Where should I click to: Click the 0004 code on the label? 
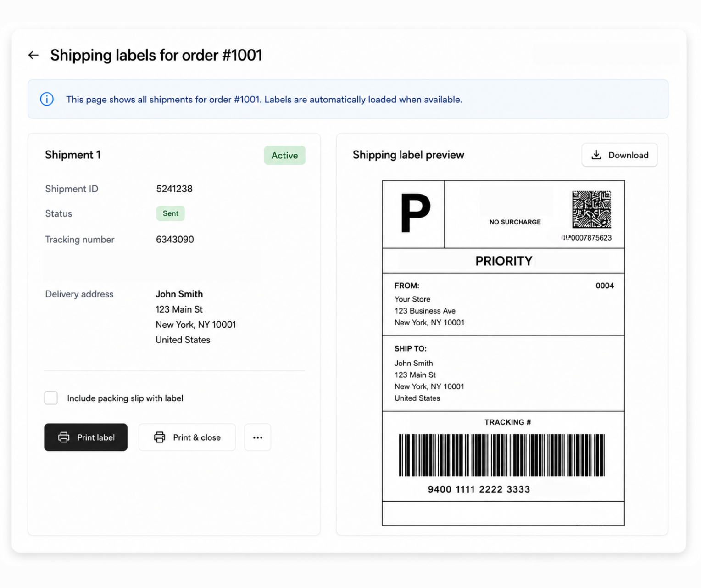pos(604,286)
